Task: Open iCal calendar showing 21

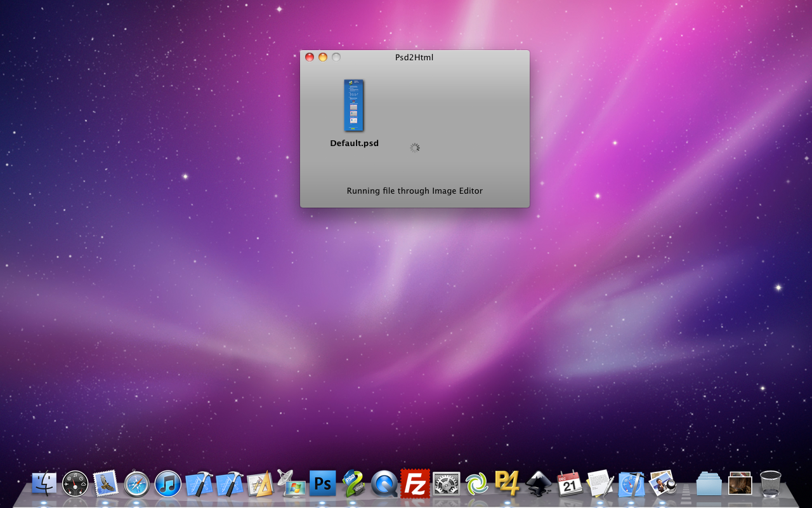Action: [570, 484]
